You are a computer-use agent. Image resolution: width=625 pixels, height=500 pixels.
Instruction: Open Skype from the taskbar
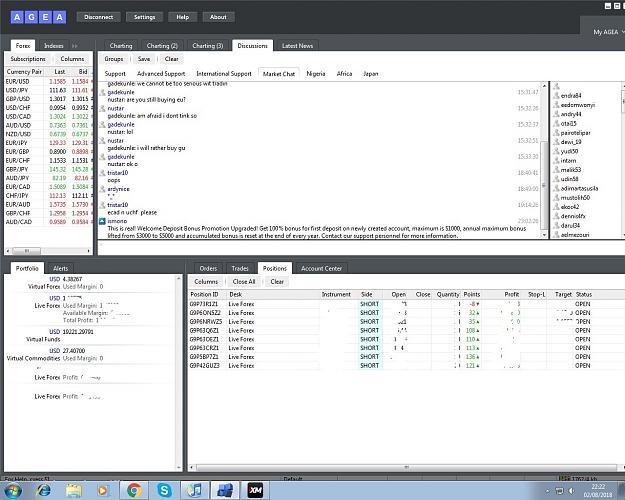pos(164,490)
